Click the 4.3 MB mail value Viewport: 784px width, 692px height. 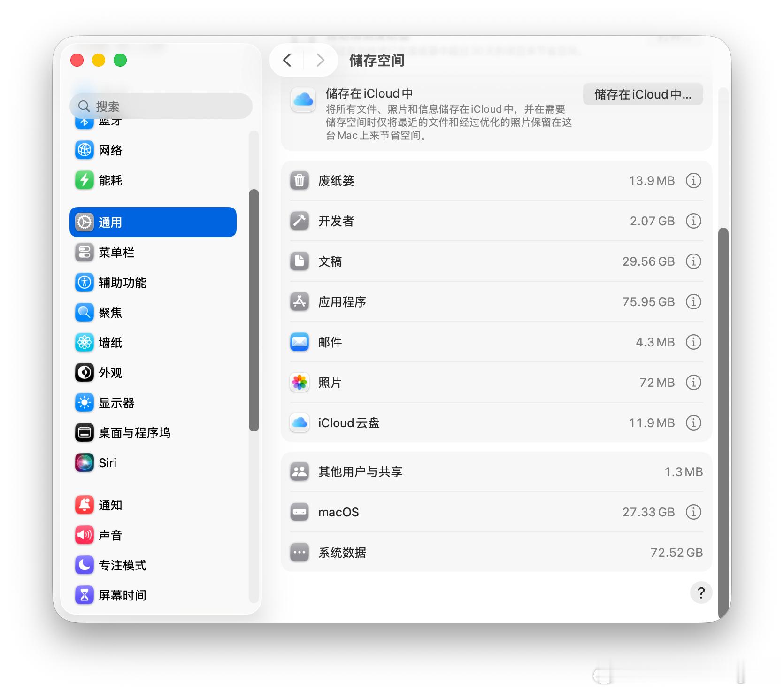[x=655, y=342]
